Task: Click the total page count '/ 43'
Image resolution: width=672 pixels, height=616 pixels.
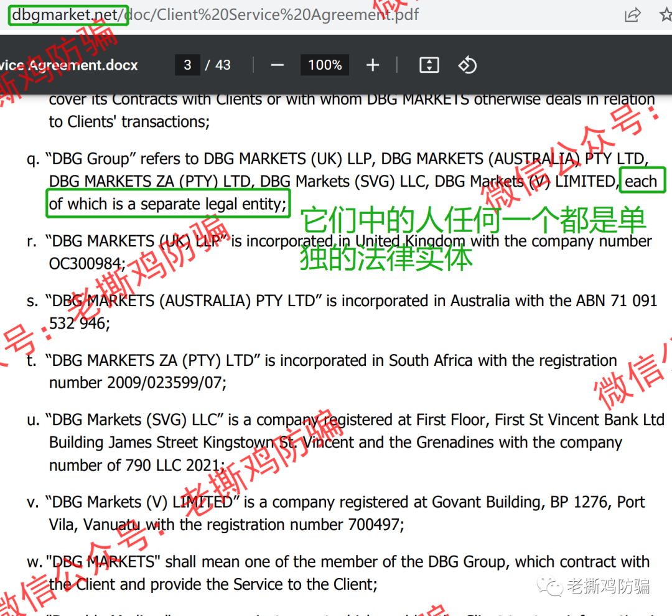Action: point(218,65)
